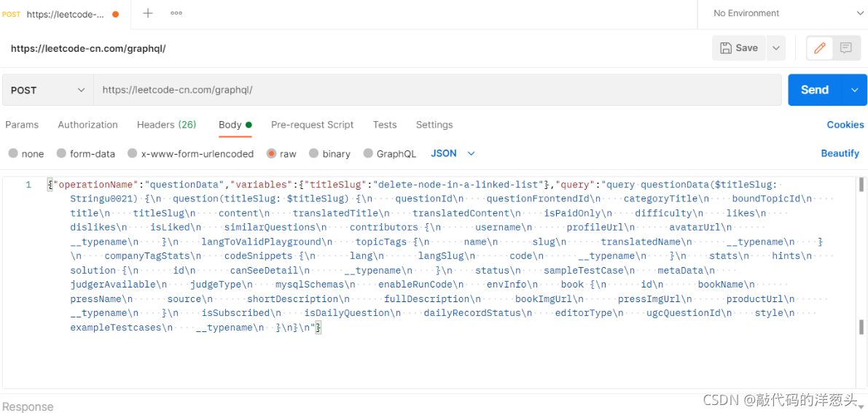The image size is (868, 413).
Task: Open the Settings tab
Action: [x=434, y=125]
